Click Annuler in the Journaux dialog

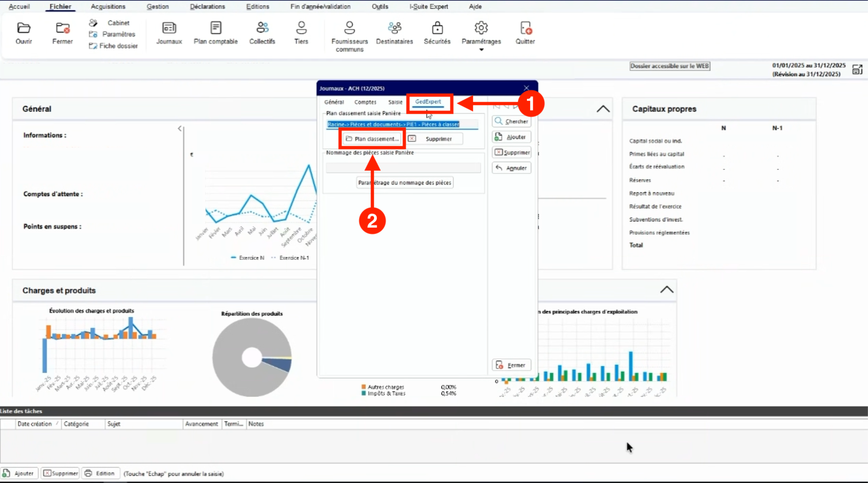pos(512,167)
